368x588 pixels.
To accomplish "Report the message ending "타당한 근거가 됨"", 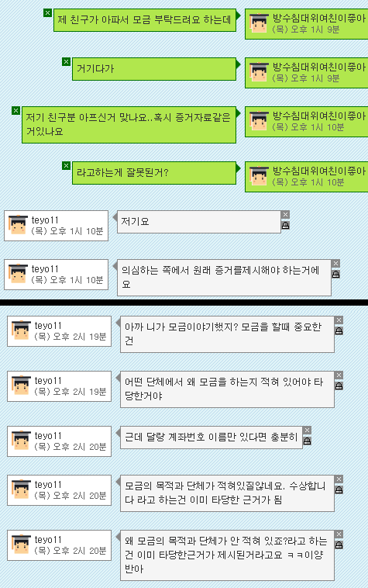I will [x=339, y=489].
